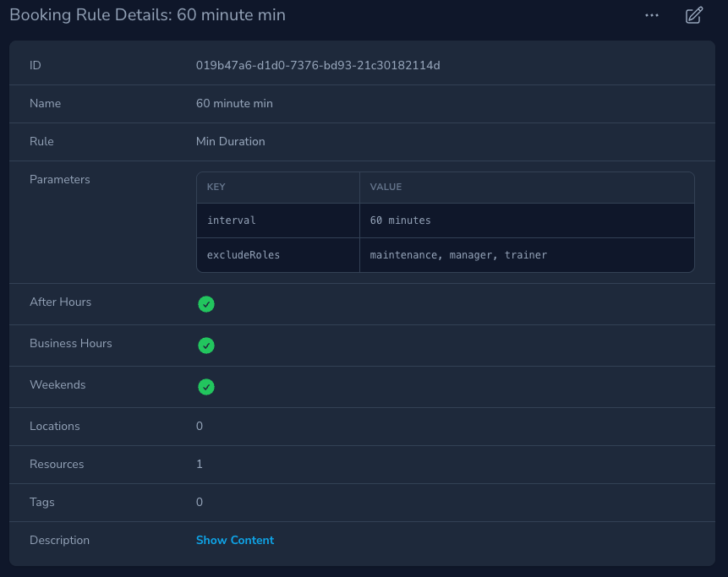Click the Resources field label

[x=57, y=465]
